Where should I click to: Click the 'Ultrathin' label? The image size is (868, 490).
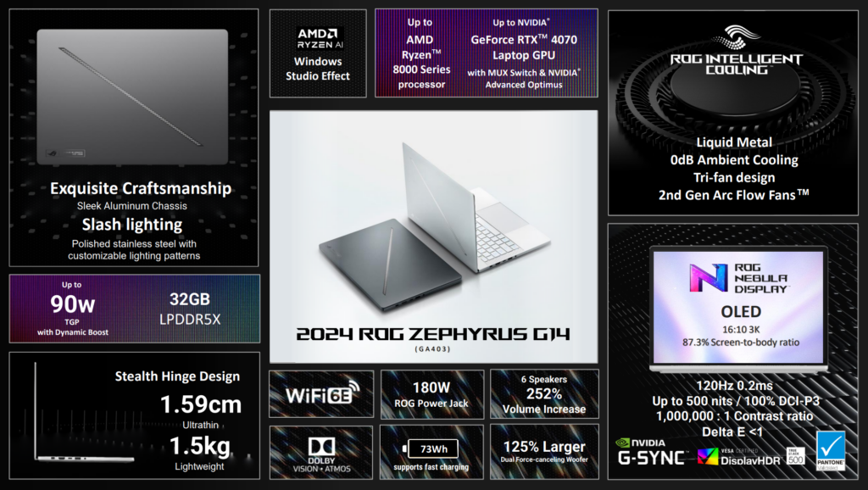tap(200, 426)
